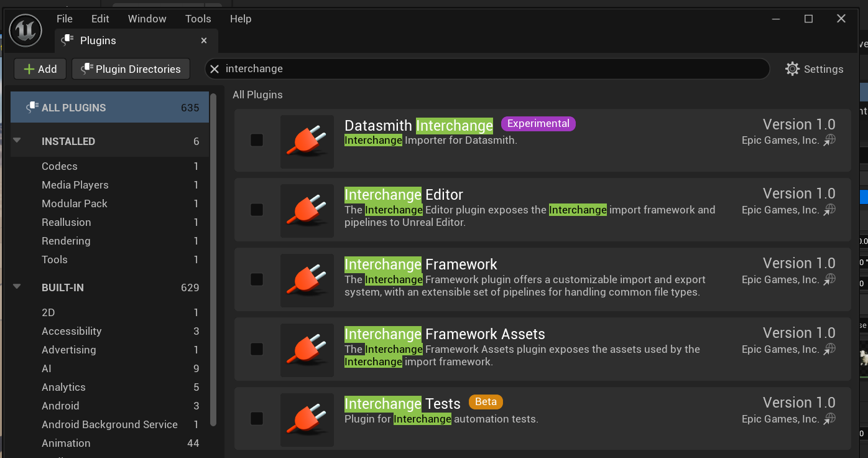This screenshot has height=458, width=868.
Task: Click the Interchange Framework plug icon
Action: [x=307, y=280]
